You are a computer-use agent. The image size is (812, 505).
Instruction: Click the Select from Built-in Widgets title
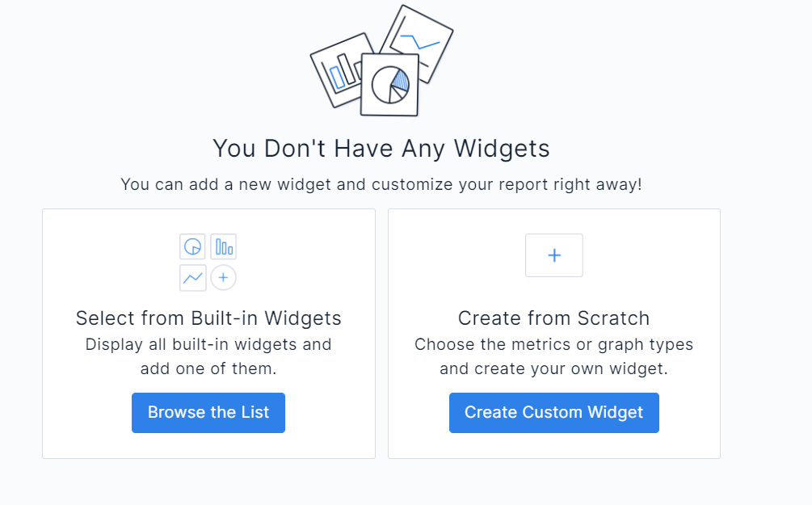pos(208,318)
